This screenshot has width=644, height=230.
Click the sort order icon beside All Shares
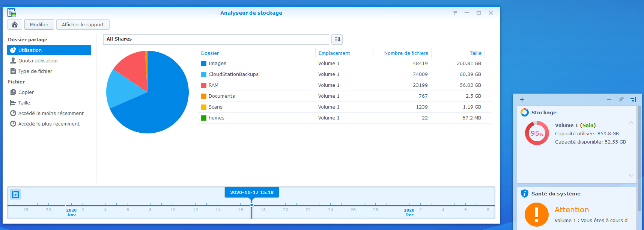pyautogui.click(x=337, y=39)
